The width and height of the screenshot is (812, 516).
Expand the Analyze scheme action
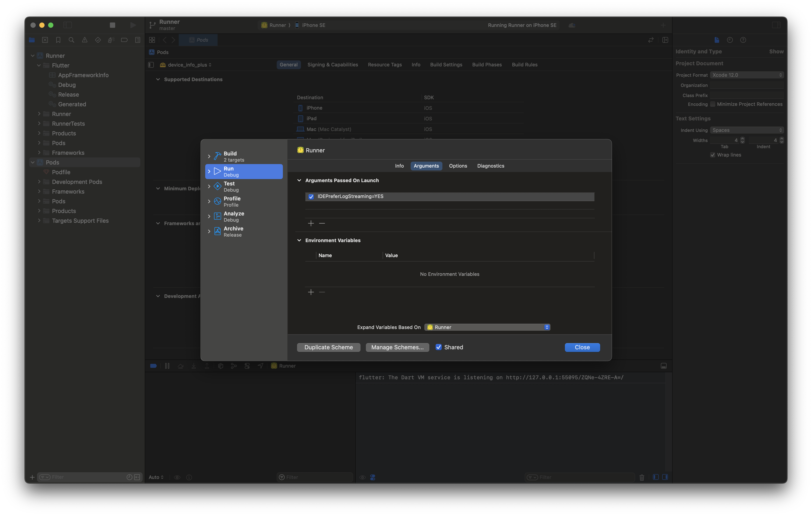coord(209,216)
